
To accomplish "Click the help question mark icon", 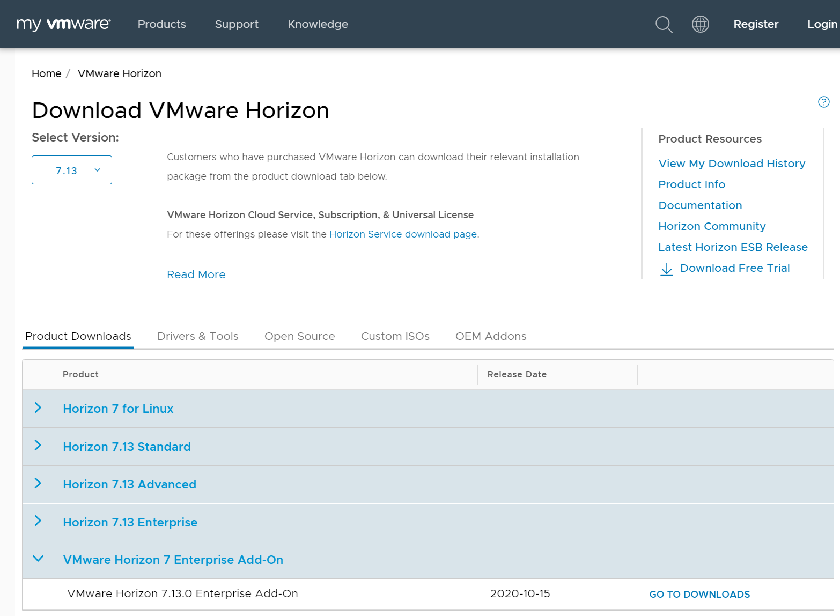I will tap(823, 102).
